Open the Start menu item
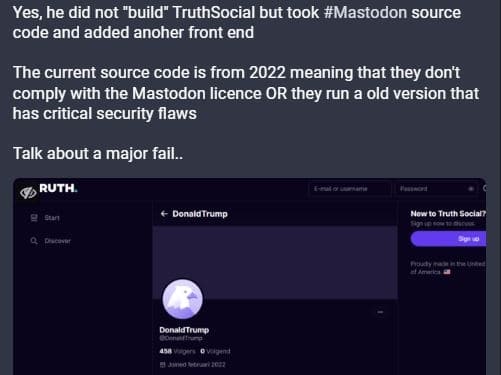Screen dimensions: 501x375 click(x=45, y=218)
